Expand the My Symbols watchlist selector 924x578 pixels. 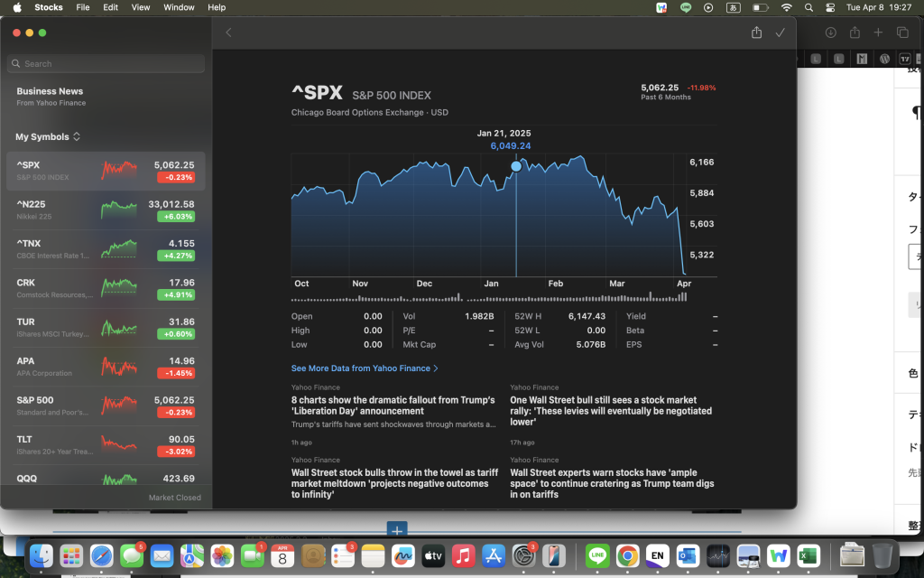pyautogui.click(x=48, y=137)
